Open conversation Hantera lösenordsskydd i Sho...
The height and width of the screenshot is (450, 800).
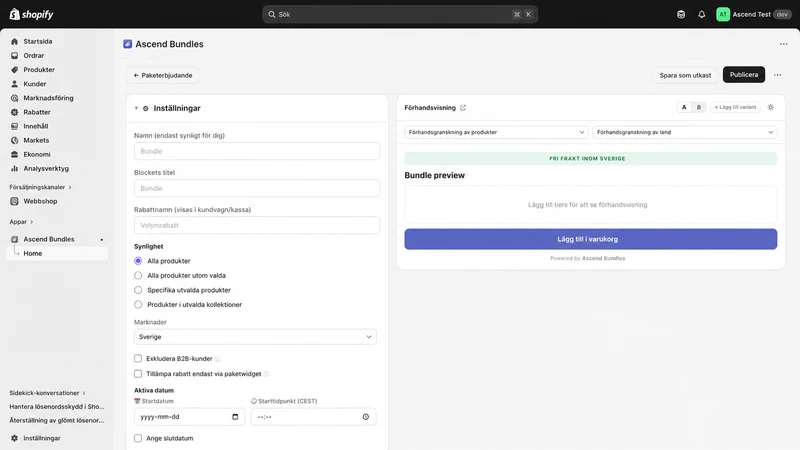pos(57,407)
